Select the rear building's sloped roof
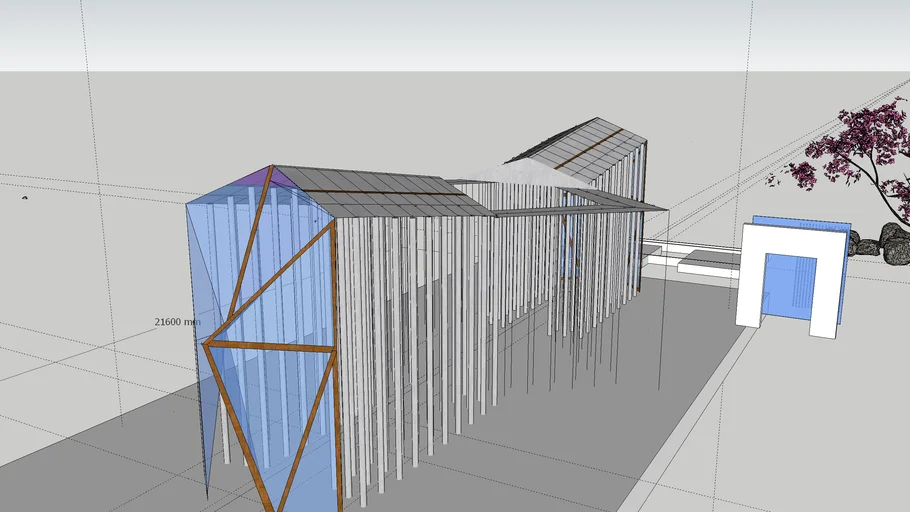910x512 pixels. pos(578,145)
